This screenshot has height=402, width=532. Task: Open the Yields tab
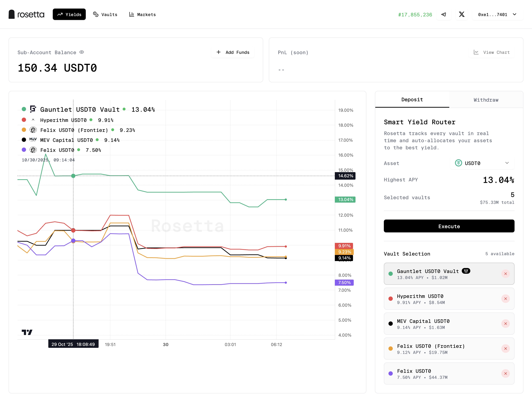pos(69,14)
